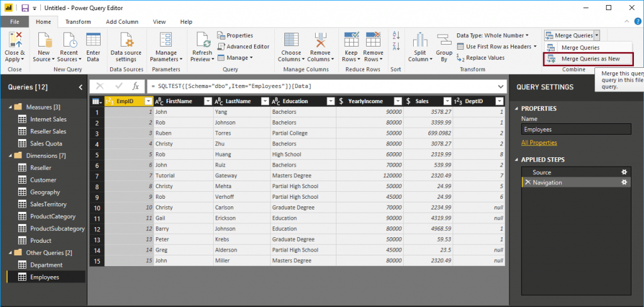
Task: Open the EmpID column filter dropdown
Action: (x=148, y=101)
